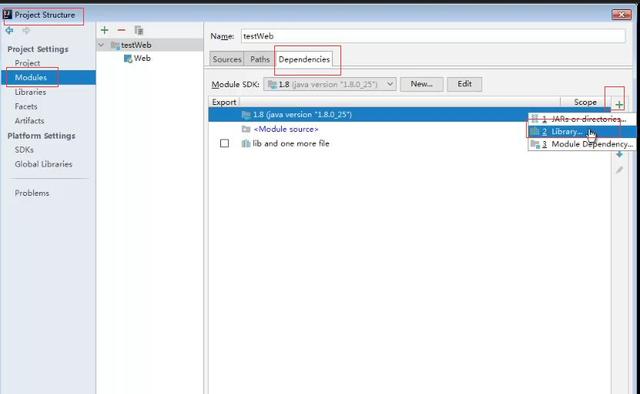Viewport: 640px width, 394px height.
Task: Click the Export column header
Action: (x=224, y=102)
